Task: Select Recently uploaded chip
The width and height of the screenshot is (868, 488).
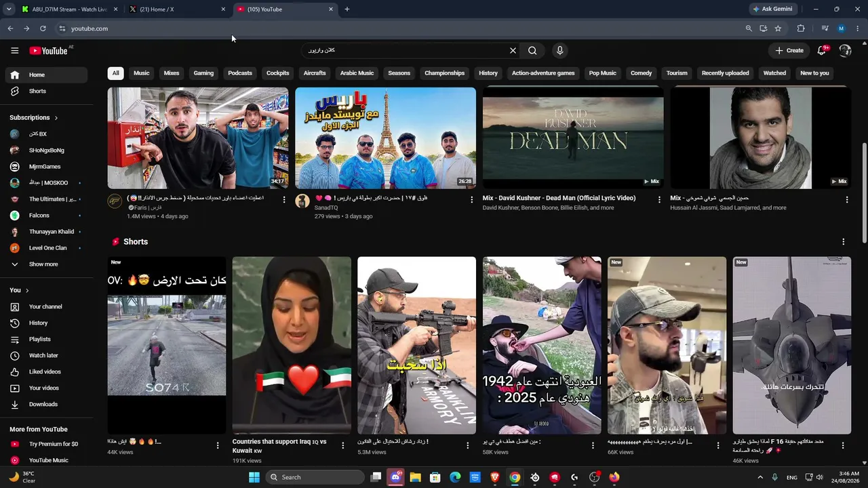Action: [x=726, y=73]
